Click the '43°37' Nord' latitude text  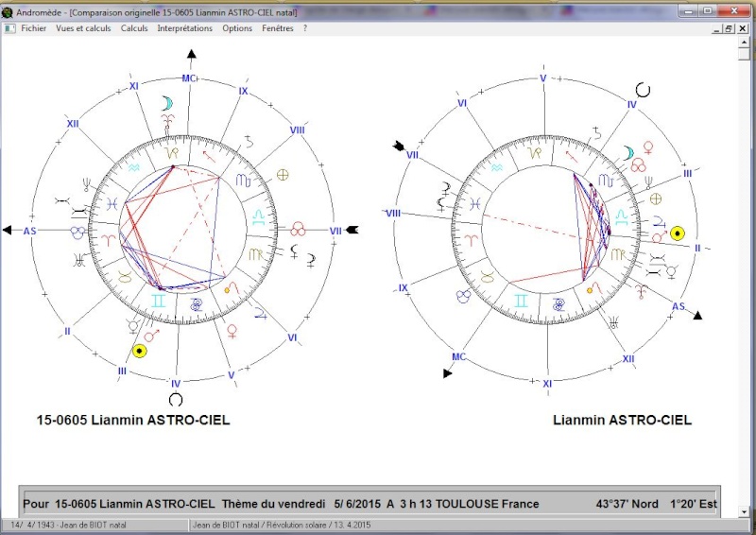(x=627, y=504)
